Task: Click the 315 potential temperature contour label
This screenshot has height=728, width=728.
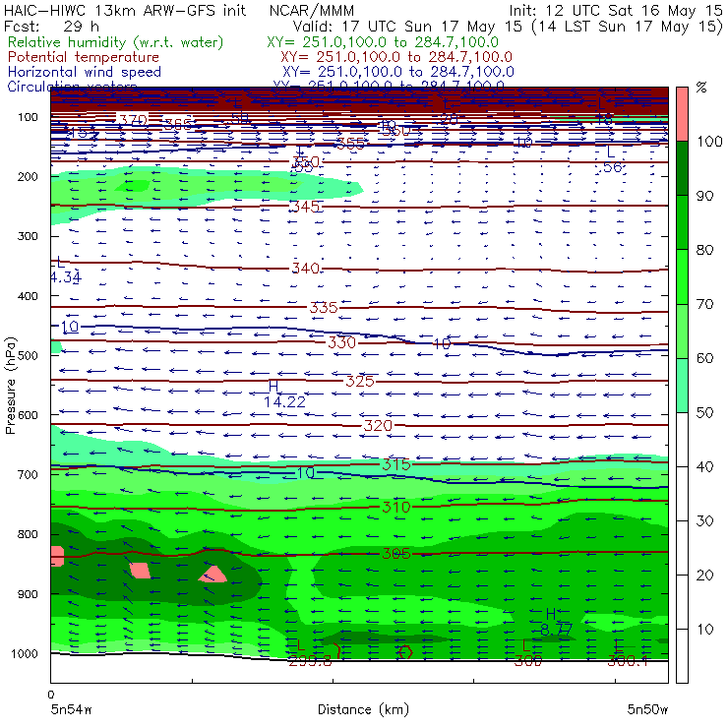Action: point(396,464)
